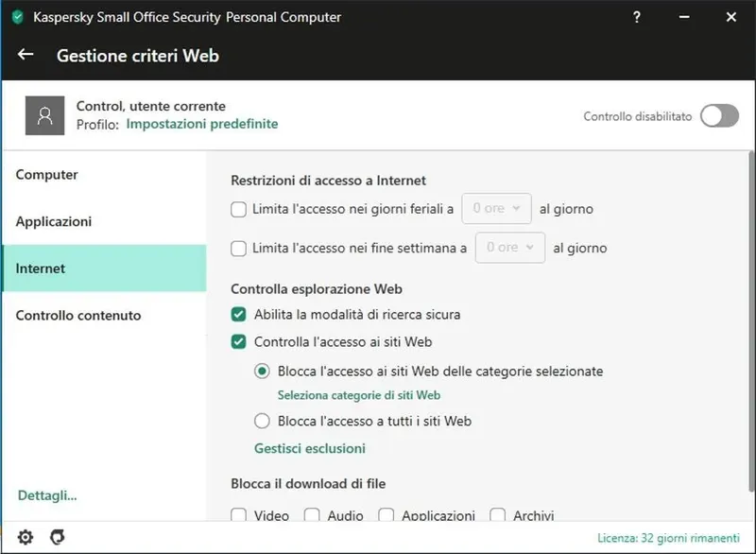Open help with the question mark icon
Image resolution: width=756 pixels, height=554 pixels.
pyautogui.click(x=636, y=17)
